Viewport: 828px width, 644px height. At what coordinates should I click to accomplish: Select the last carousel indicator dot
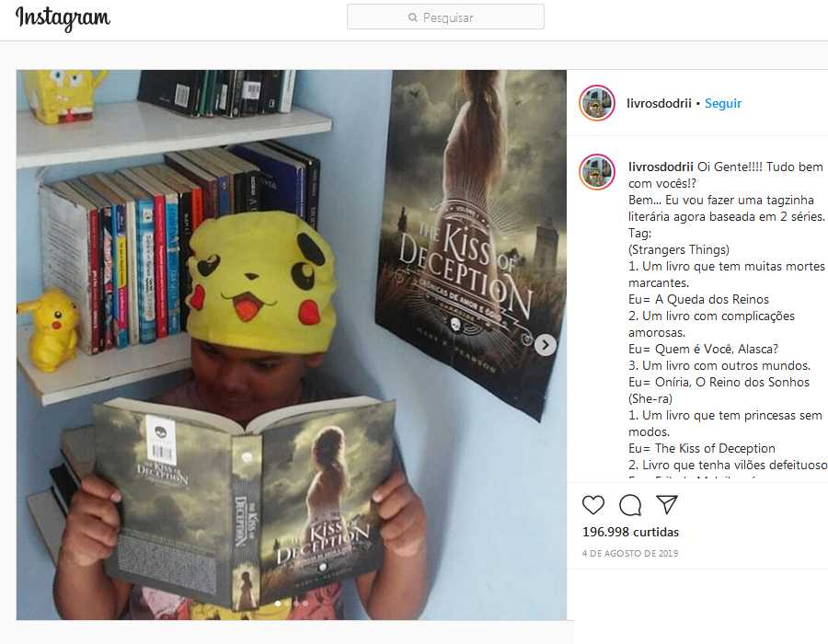tap(305, 604)
